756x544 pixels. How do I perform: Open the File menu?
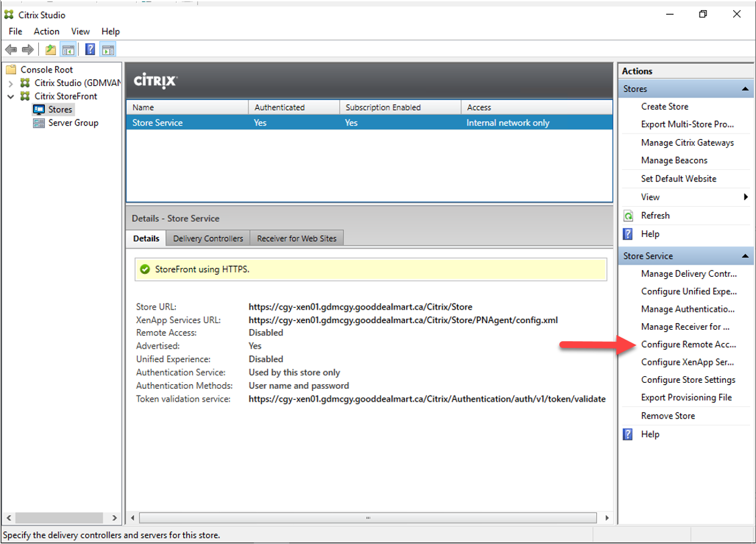pos(15,32)
